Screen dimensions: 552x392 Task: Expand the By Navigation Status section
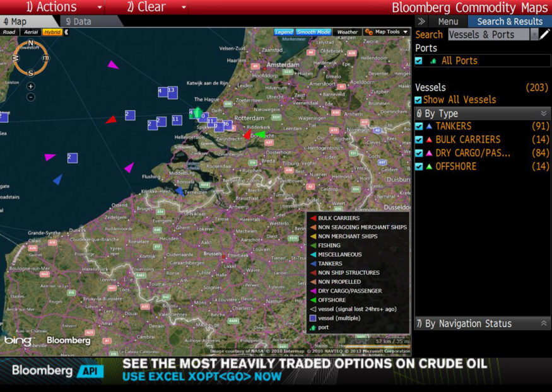pyautogui.click(x=544, y=324)
